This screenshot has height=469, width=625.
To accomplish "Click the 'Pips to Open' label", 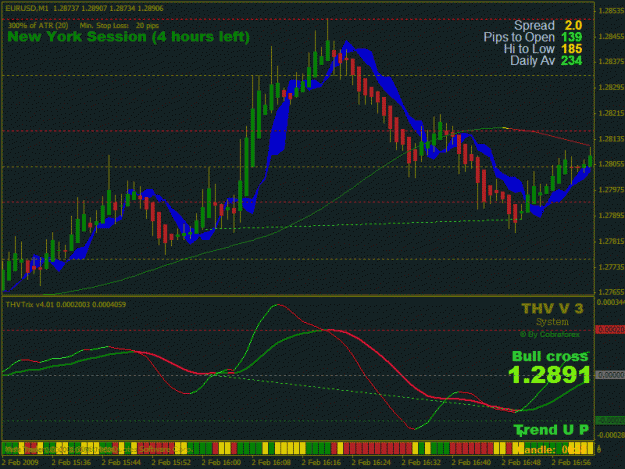I will pyautogui.click(x=519, y=37).
